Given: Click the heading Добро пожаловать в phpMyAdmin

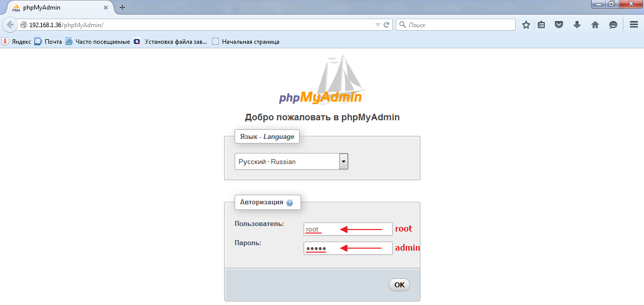Looking at the screenshot, I should pos(322,117).
